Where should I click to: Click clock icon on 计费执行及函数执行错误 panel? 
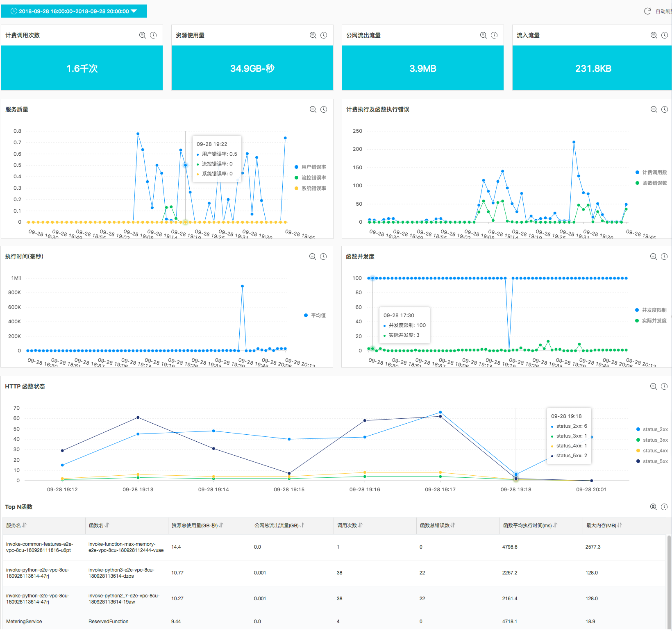pyautogui.click(x=665, y=109)
